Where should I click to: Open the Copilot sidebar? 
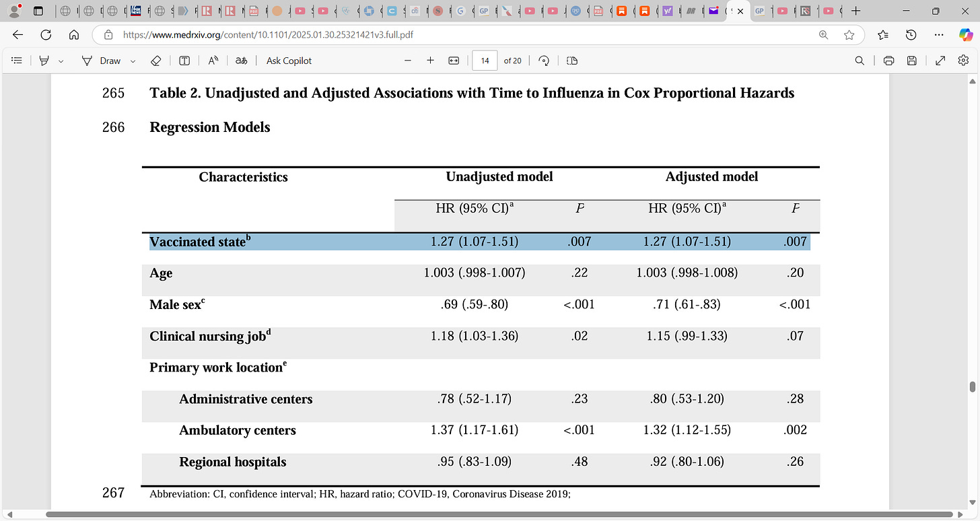(965, 35)
